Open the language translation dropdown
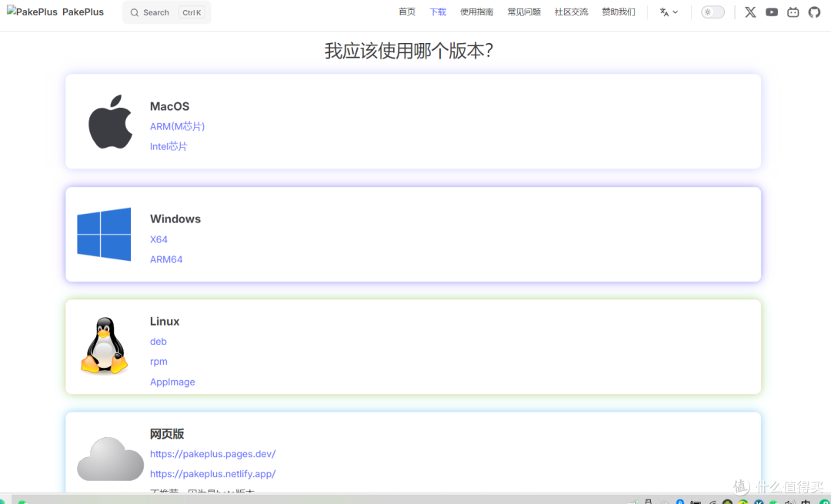The height and width of the screenshot is (504, 831). coord(669,12)
